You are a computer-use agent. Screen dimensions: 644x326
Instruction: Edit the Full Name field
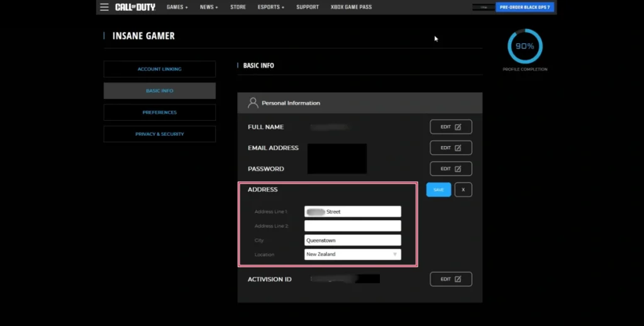point(450,127)
